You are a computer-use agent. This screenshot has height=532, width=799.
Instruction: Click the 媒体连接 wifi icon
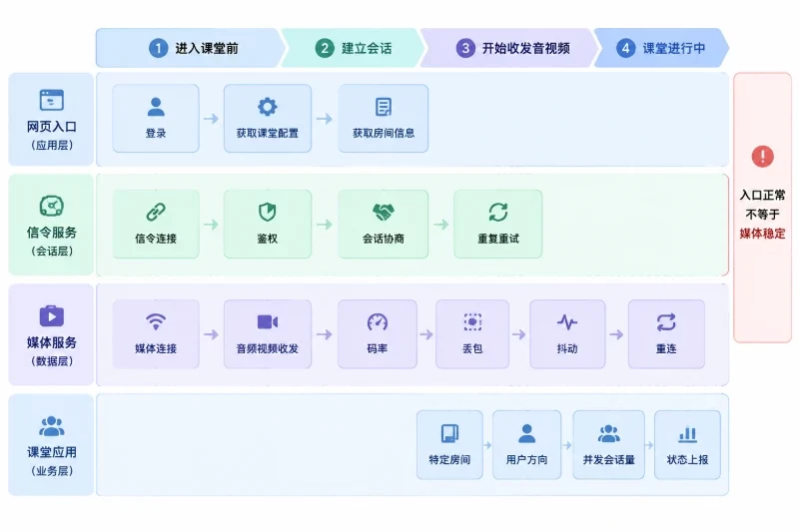click(156, 321)
